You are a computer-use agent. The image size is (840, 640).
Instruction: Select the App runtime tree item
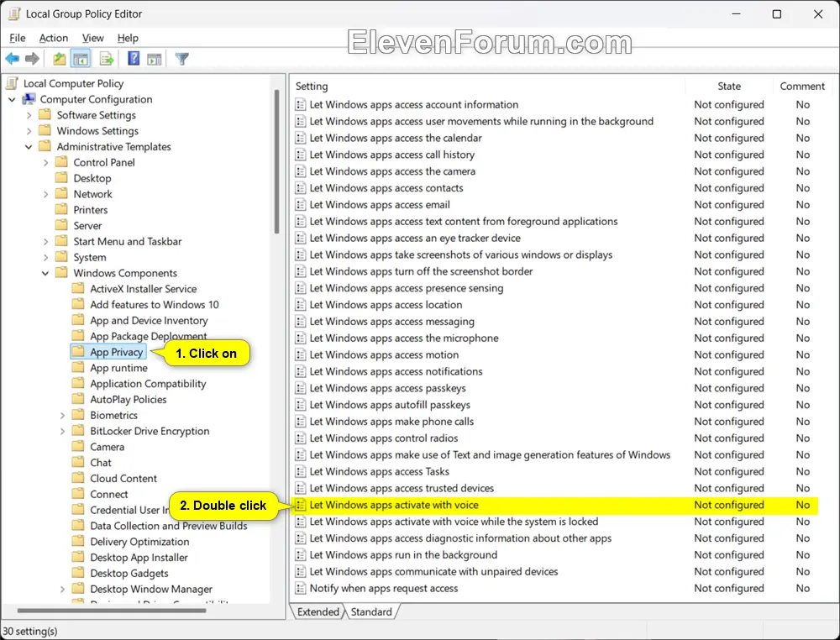[x=118, y=368]
